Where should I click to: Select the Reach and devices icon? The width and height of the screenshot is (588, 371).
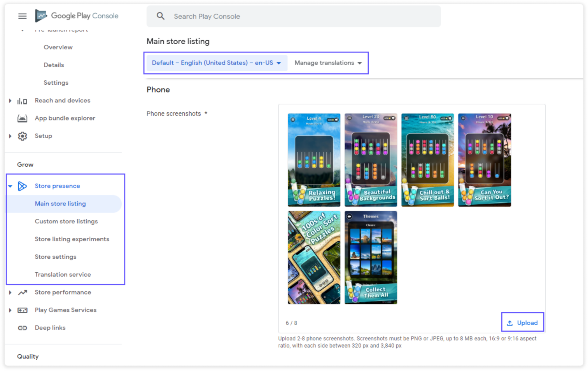(22, 100)
